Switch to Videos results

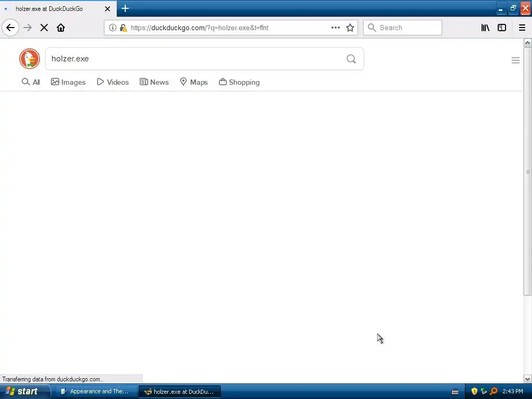pyautogui.click(x=113, y=82)
